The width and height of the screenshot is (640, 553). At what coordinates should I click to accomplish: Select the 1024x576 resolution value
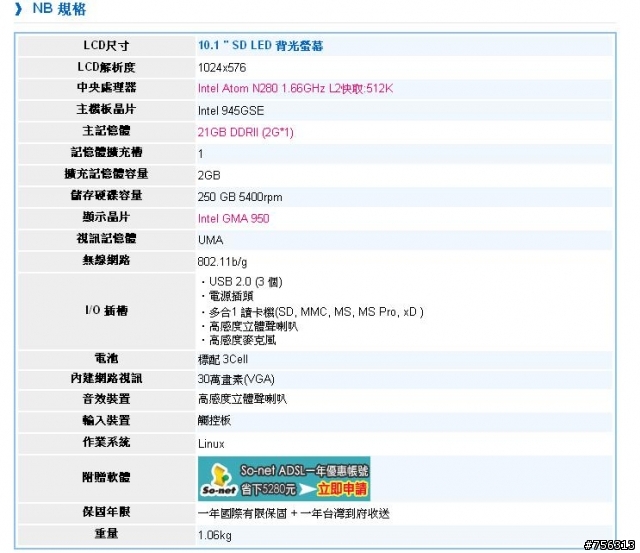(222, 67)
